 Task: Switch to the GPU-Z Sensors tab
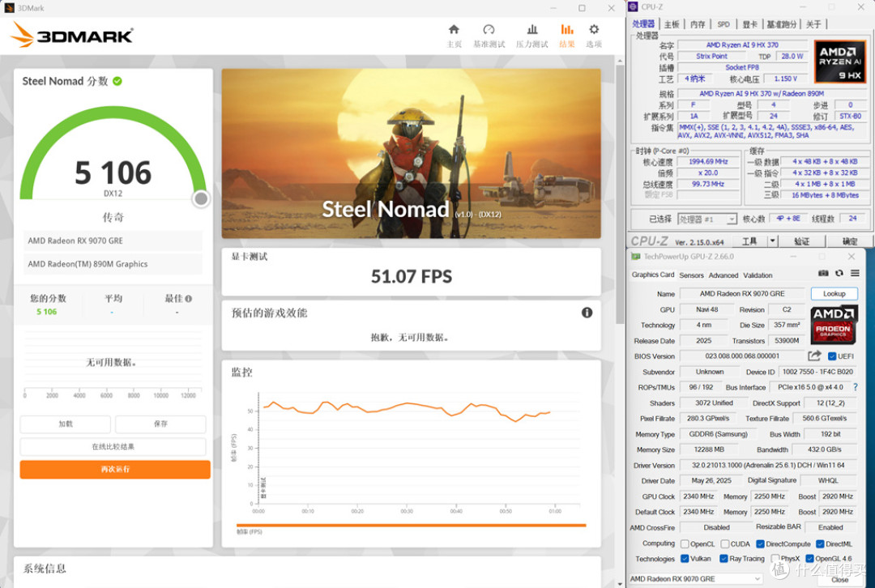(x=691, y=275)
